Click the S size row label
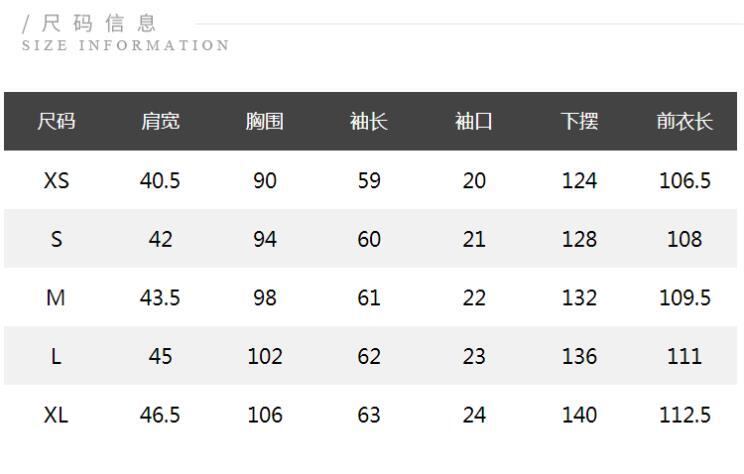The image size is (744, 474). coord(56,240)
